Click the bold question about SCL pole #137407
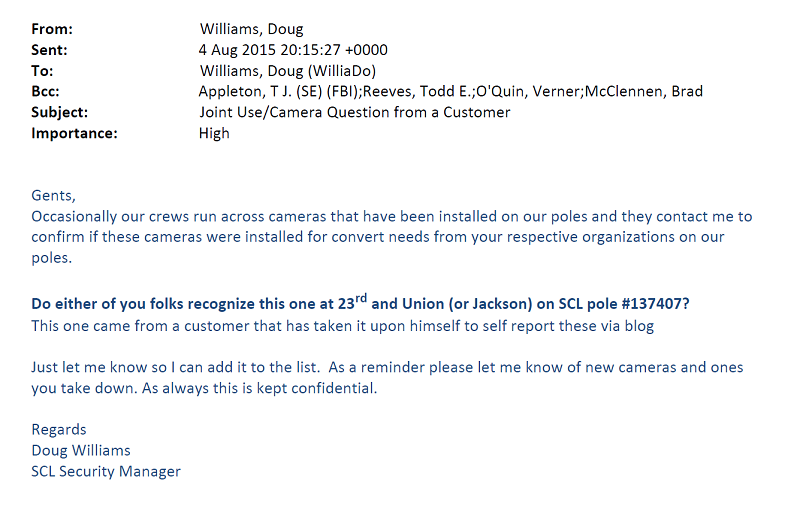 tap(360, 302)
